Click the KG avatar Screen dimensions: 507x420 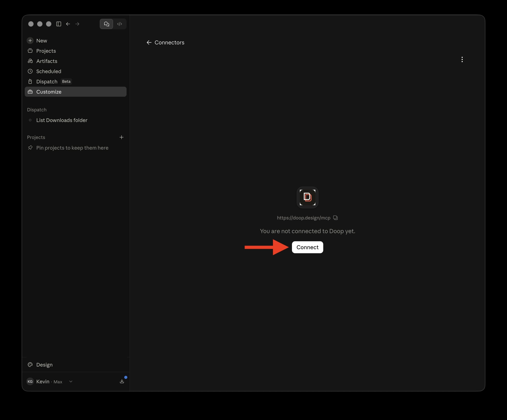click(30, 381)
